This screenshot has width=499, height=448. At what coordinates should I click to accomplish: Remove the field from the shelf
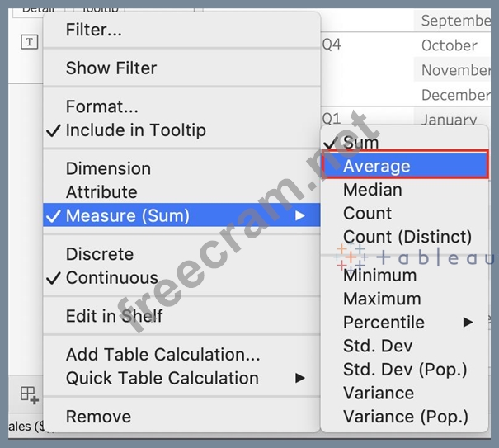[98, 417]
